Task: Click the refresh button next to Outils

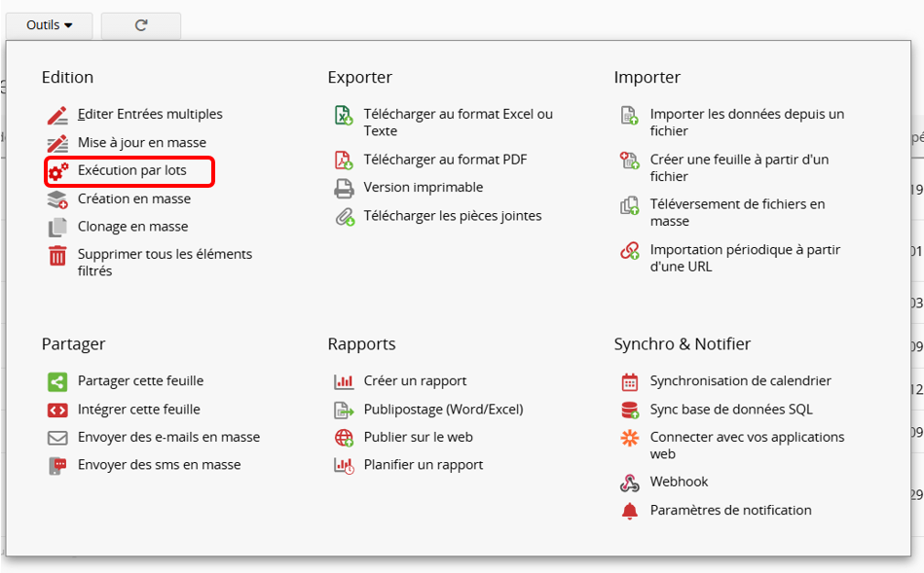Action: [x=141, y=25]
